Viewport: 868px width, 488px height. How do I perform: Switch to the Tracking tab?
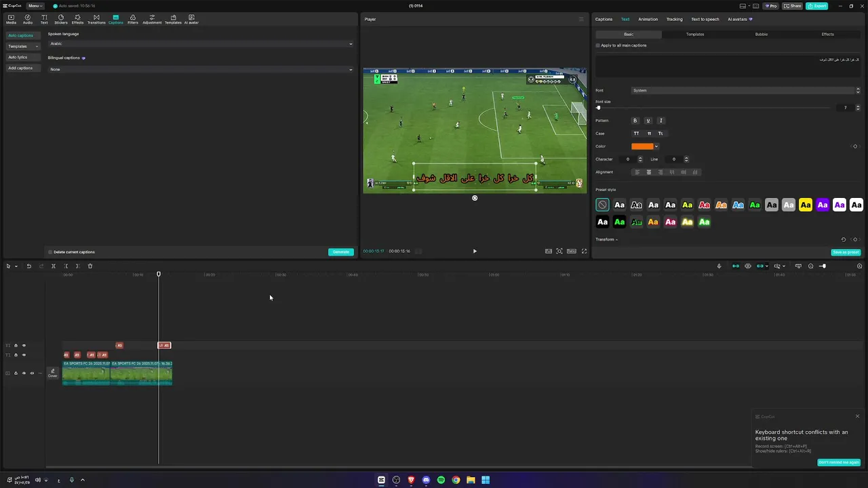(674, 19)
